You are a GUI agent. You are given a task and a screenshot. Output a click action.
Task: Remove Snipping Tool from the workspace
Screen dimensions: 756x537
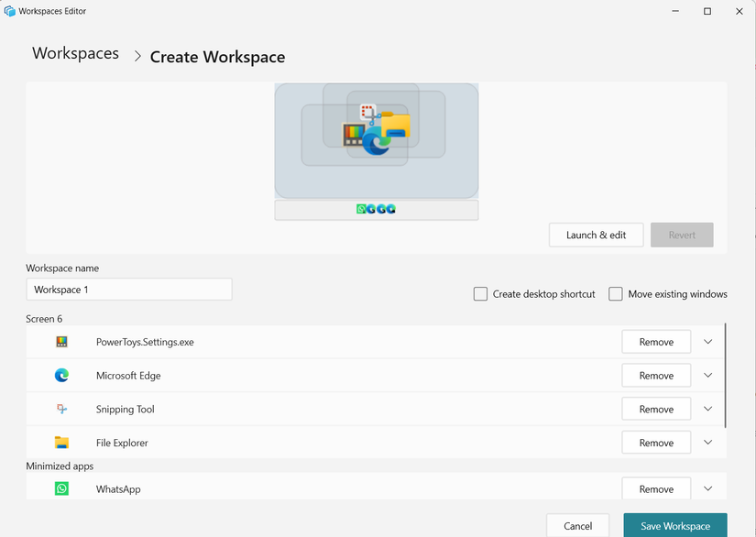(656, 409)
